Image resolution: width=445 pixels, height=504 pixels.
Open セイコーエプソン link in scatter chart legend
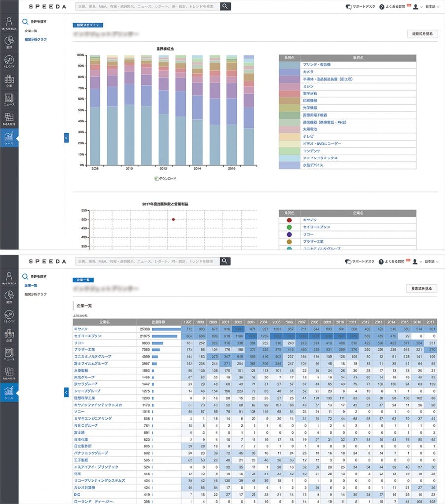(317, 227)
